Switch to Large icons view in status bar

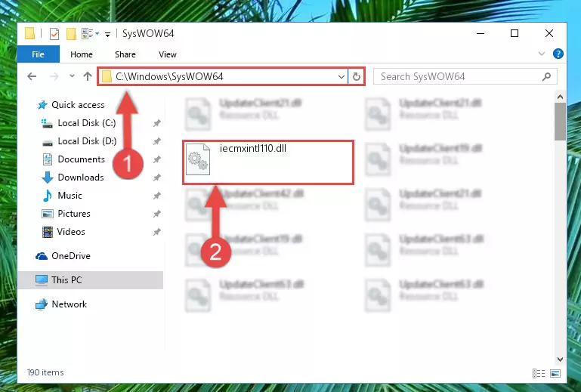pyautogui.click(x=555, y=373)
